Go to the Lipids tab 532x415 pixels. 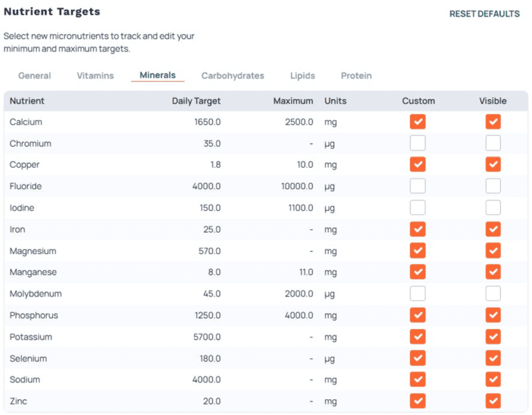tap(303, 76)
